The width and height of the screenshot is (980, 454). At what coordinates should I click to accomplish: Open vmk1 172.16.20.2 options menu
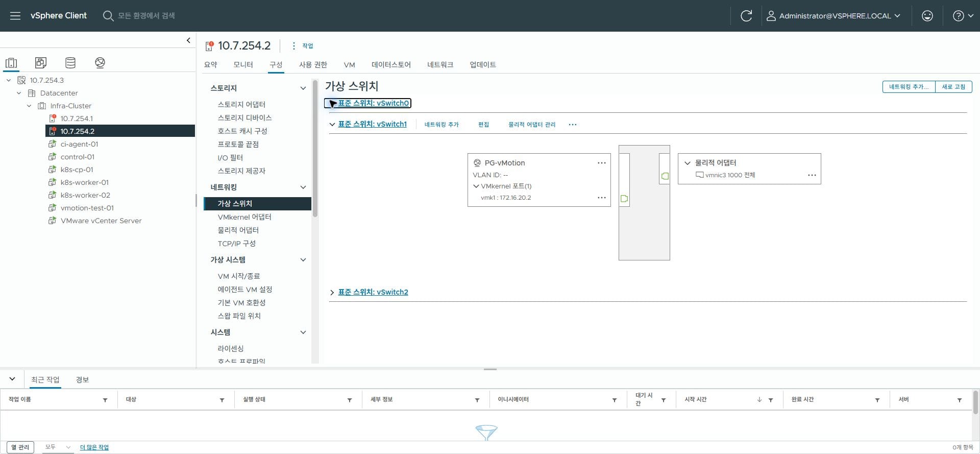[x=602, y=198]
